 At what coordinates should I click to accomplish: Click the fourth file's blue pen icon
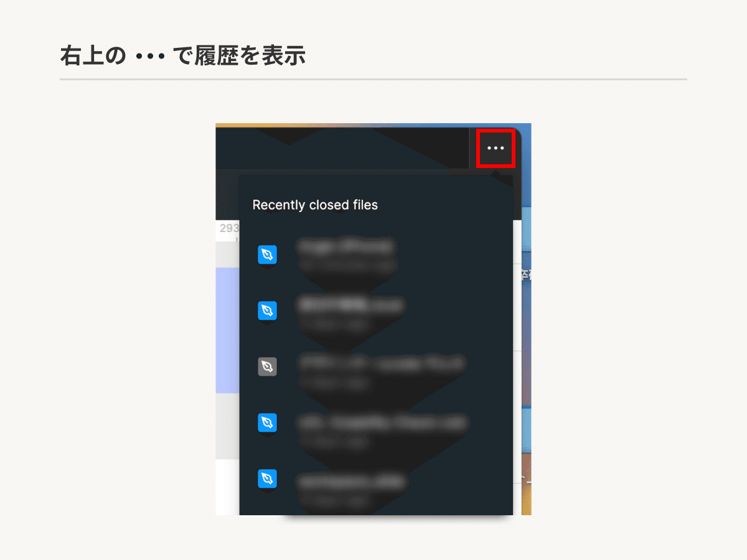(267, 423)
